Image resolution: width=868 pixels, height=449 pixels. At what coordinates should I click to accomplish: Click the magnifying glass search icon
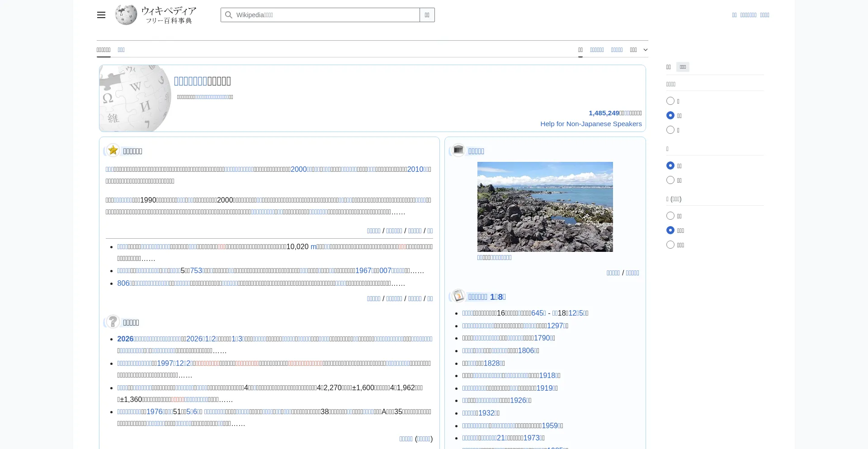[229, 15]
